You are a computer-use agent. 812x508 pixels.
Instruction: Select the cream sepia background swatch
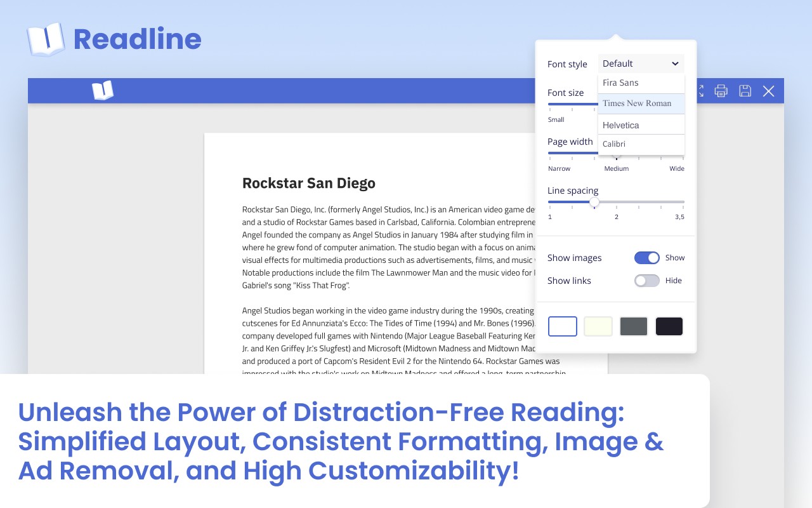click(598, 326)
